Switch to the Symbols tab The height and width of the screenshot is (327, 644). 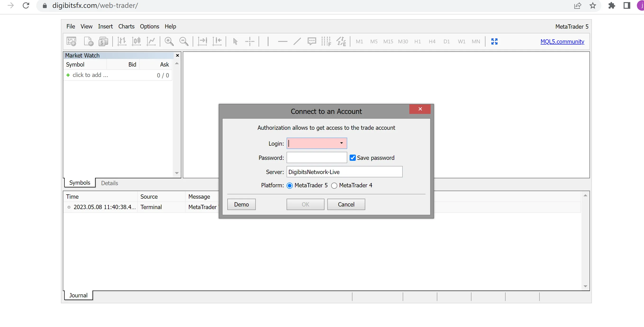click(80, 183)
